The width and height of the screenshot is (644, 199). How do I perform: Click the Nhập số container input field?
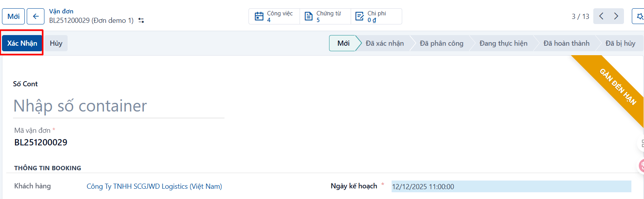tap(119, 106)
